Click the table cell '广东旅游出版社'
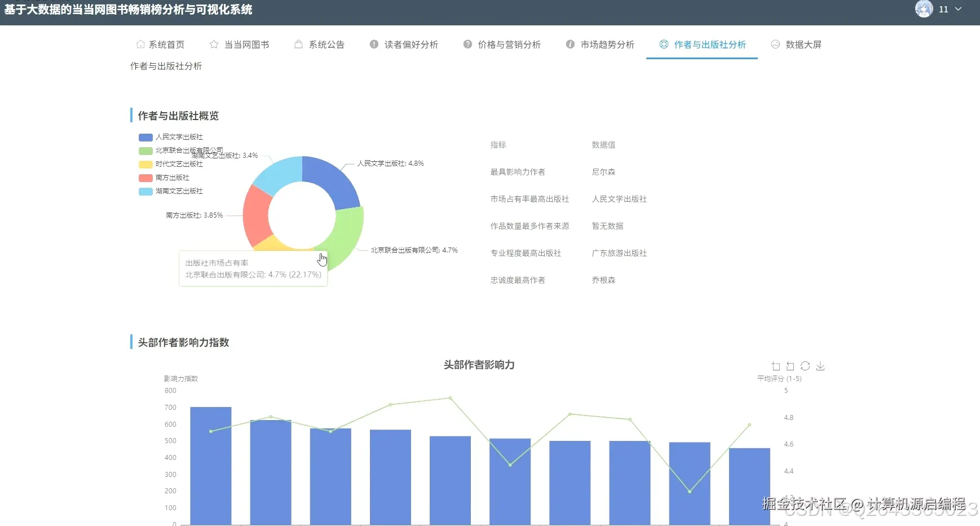 click(619, 253)
